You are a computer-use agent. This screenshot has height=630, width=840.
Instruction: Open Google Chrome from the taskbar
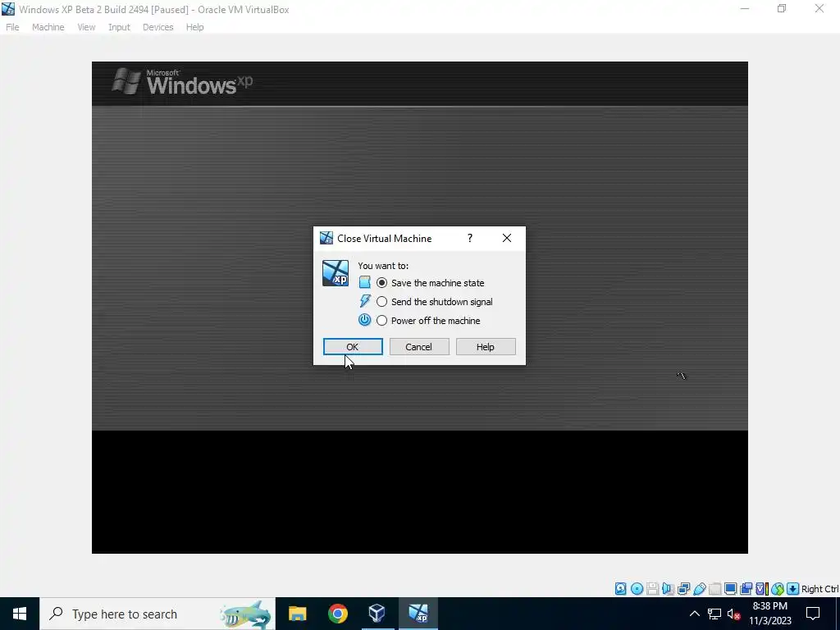[337, 614]
